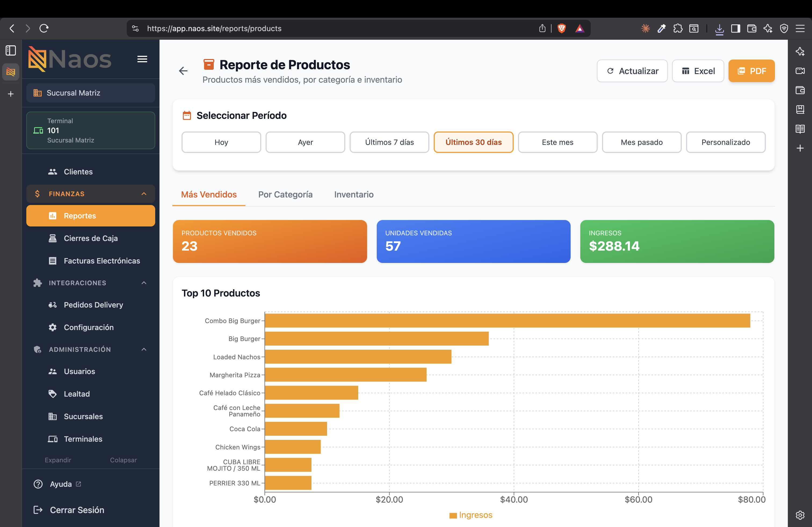Image resolution: width=812 pixels, height=527 pixels.
Task: Collapse the FINANZAS section
Action: tap(91, 194)
